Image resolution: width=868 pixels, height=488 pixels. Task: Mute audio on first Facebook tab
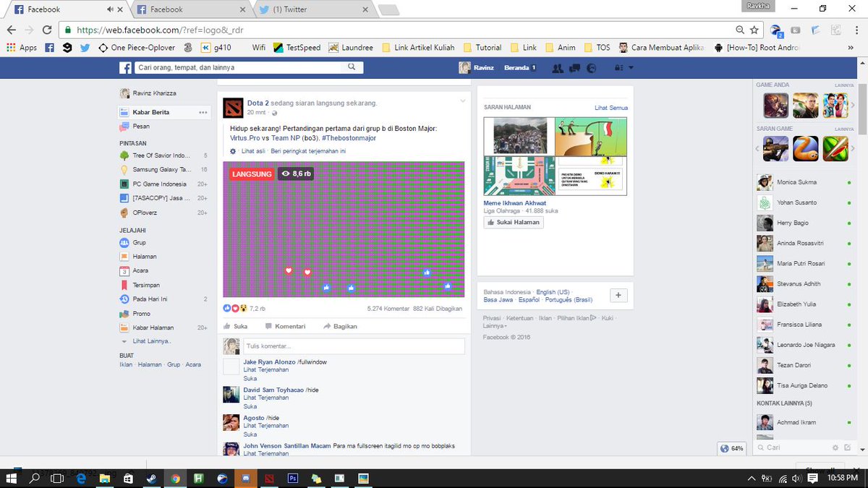[110, 9]
